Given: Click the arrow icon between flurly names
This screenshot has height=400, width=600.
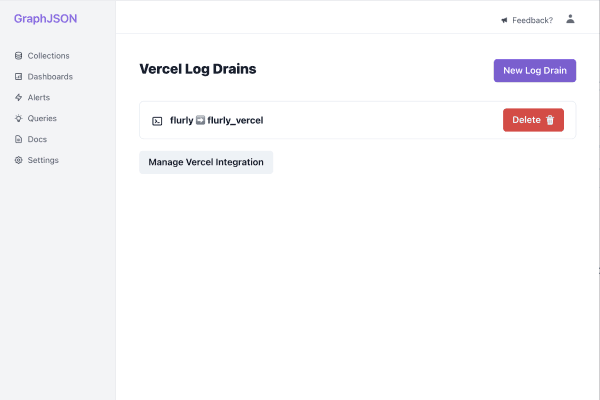Looking at the screenshot, I should 200,120.
